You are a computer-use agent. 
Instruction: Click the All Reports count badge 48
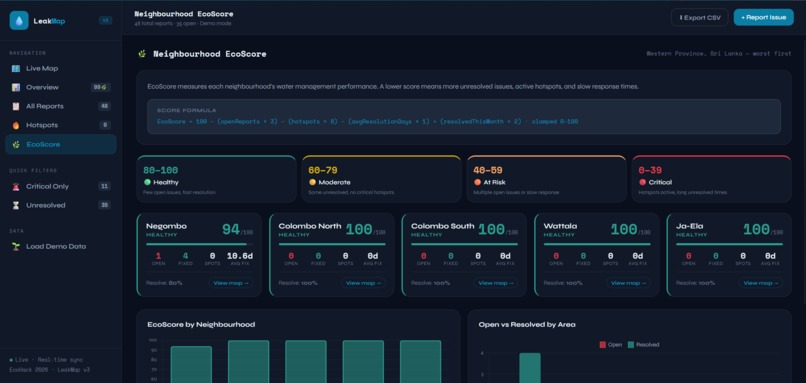(x=104, y=106)
